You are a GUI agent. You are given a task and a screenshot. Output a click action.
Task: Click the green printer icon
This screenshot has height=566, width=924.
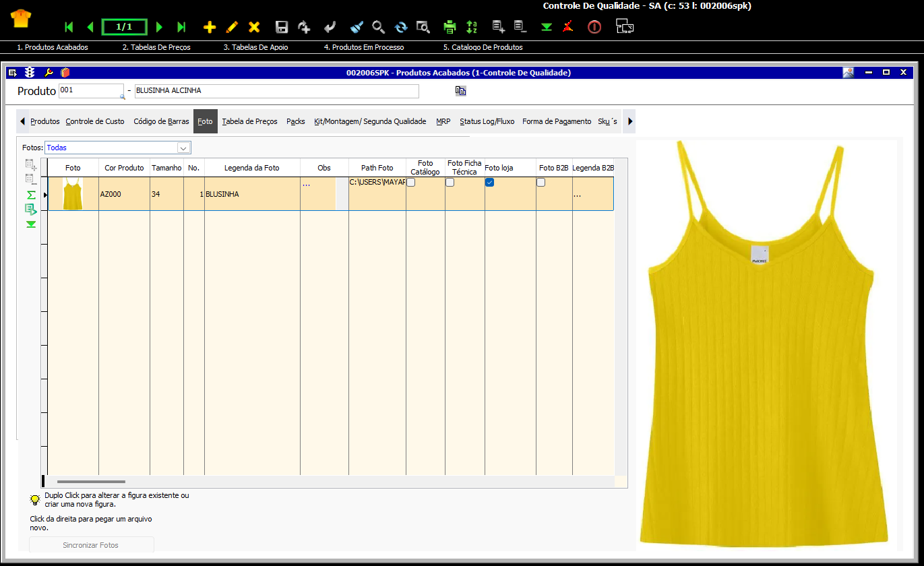pyautogui.click(x=450, y=27)
